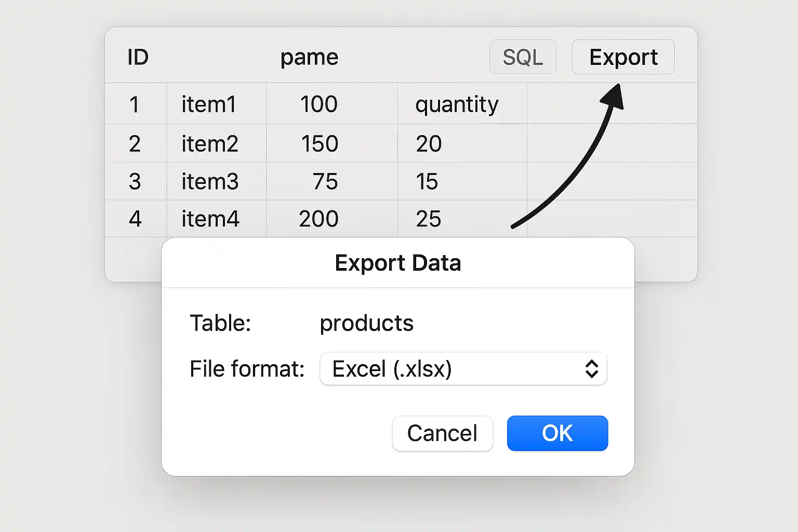The width and height of the screenshot is (798, 532).
Task: Select the item4 cell
Action: pyautogui.click(x=217, y=219)
